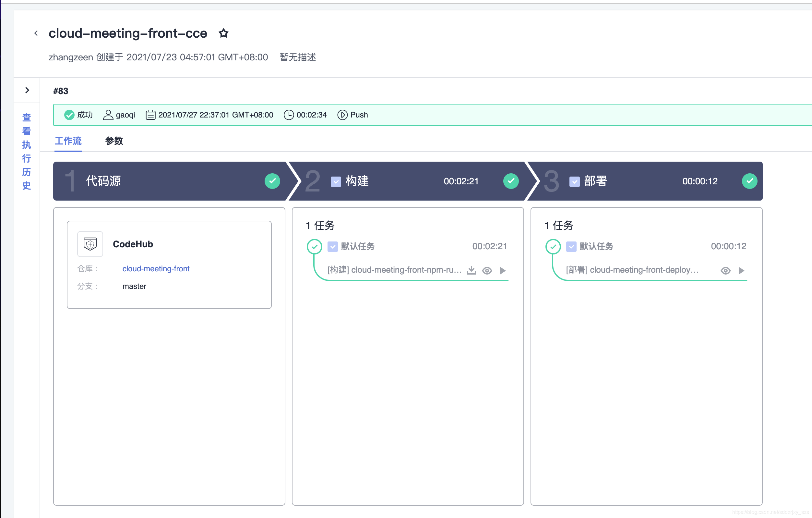Click the cloud-meeting-front-cce pipeline title
This screenshot has width=812, height=518.
coord(128,33)
